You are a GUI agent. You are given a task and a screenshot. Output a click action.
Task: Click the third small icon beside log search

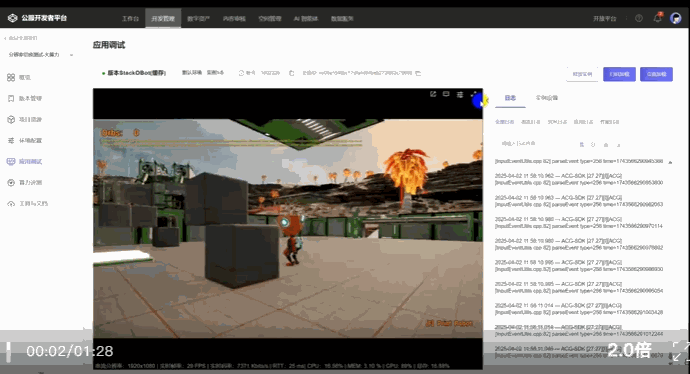click(x=606, y=144)
